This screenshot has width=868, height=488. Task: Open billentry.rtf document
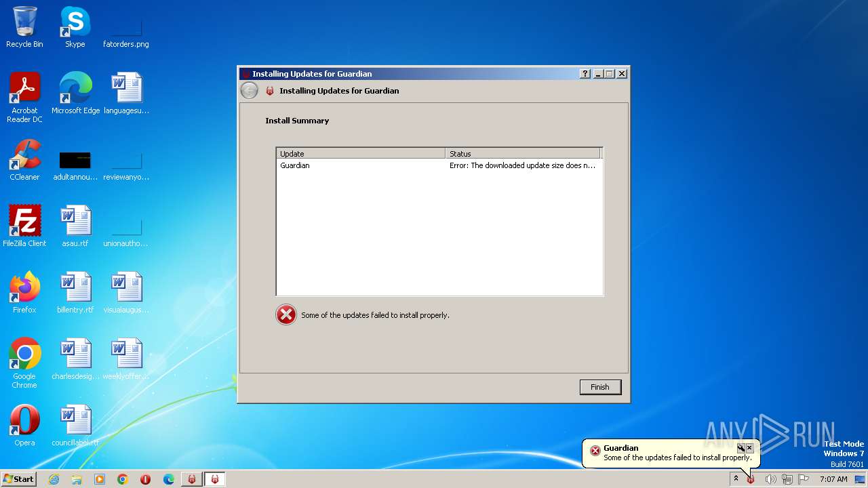tap(75, 293)
